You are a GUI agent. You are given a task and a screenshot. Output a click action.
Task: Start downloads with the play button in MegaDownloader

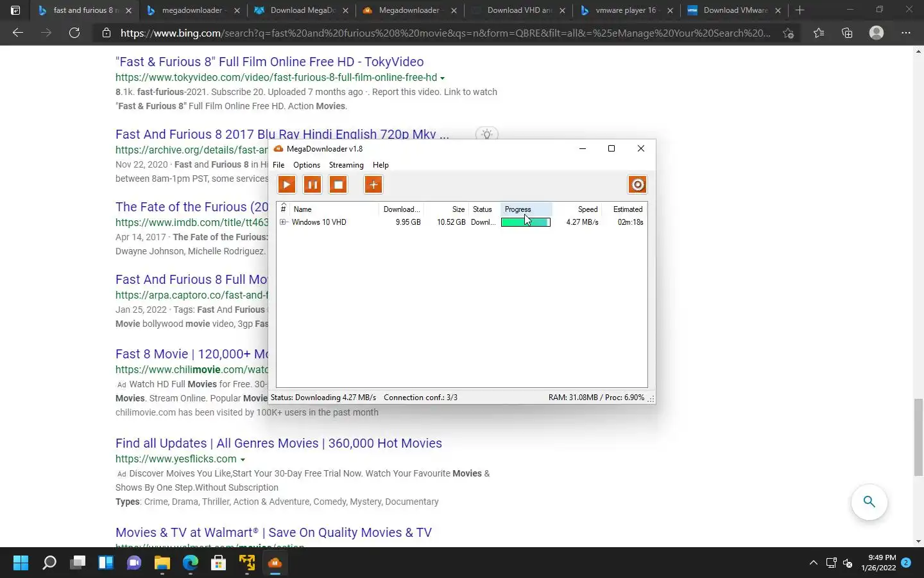(287, 185)
